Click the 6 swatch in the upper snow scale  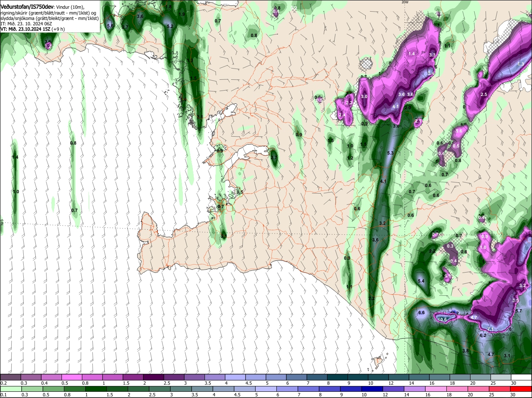(x=296, y=377)
